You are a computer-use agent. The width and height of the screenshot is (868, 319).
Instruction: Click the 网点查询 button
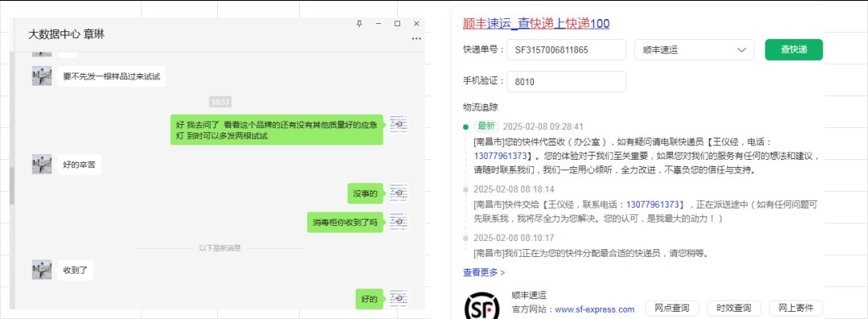click(x=672, y=309)
